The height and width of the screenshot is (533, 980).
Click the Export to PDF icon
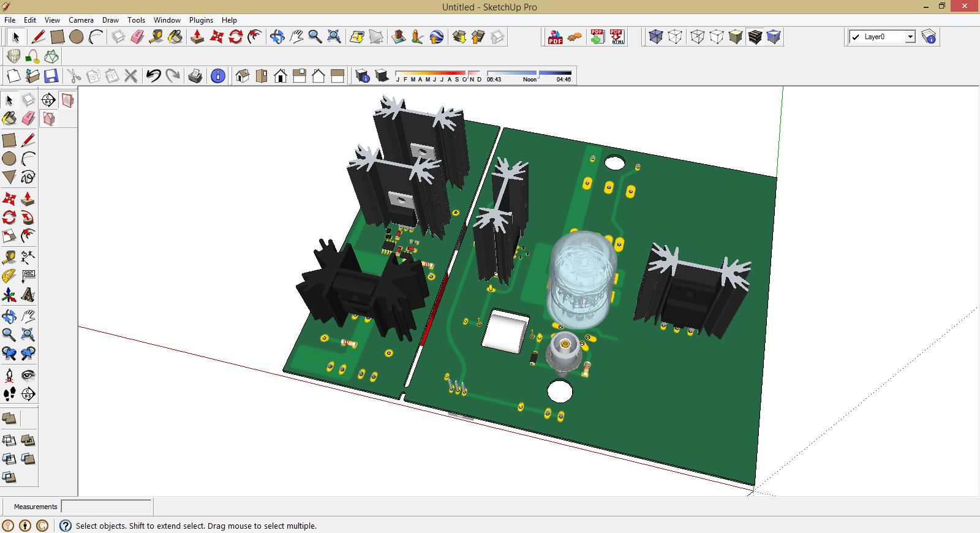coord(555,37)
